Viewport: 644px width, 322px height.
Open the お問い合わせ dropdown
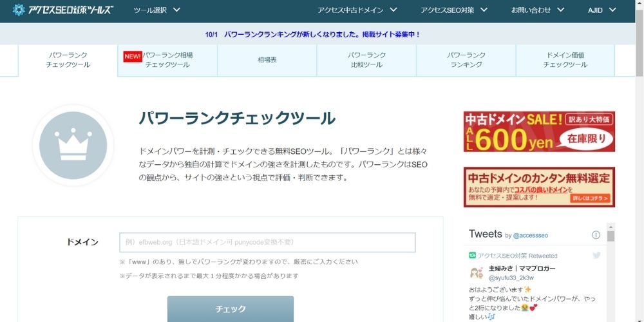pos(537,10)
